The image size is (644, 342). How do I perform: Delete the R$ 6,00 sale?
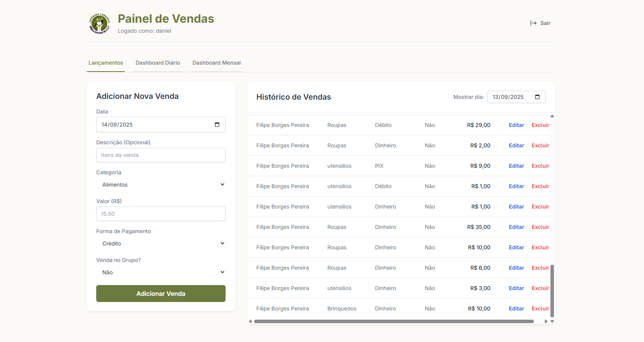pyautogui.click(x=540, y=268)
